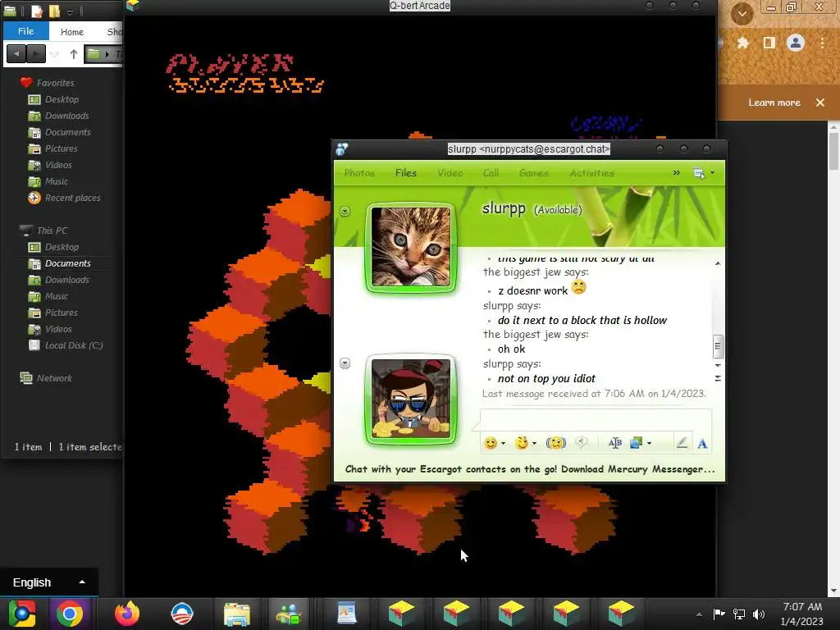Collapse your own display picture arrow
This screenshot has width=840, height=630.
coord(345,363)
